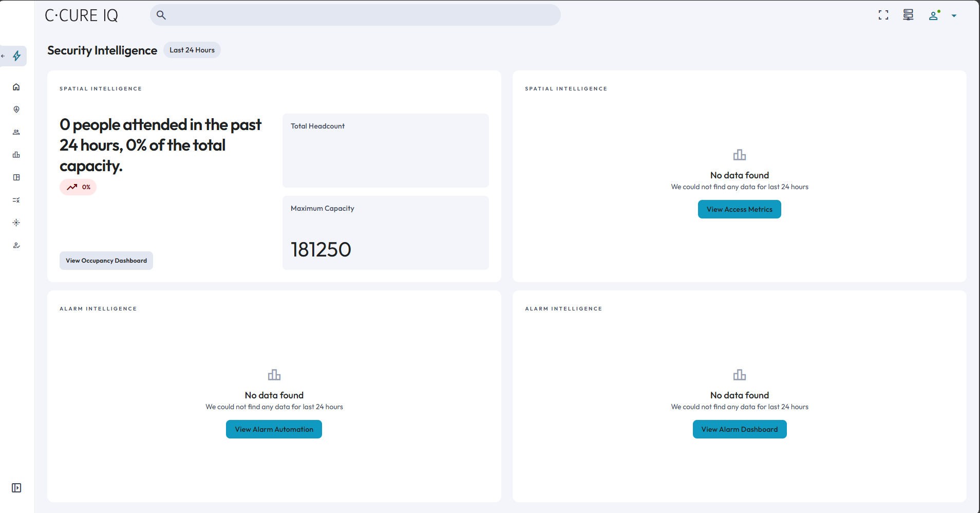Expand the user account dropdown arrow
The height and width of the screenshot is (513, 980).
(x=954, y=16)
